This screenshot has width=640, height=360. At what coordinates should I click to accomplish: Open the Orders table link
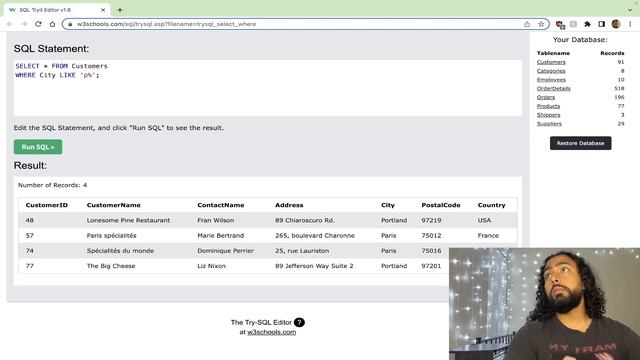[x=546, y=97]
